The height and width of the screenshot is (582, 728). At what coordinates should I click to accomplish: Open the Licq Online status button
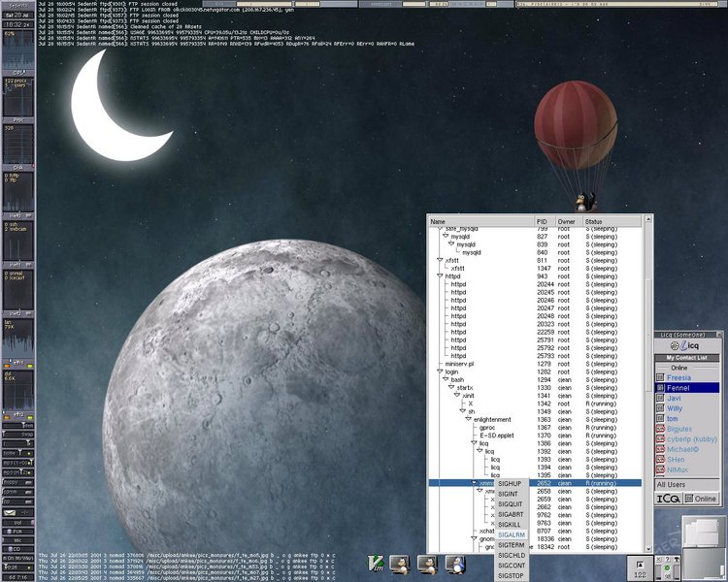(x=701, y=499)
